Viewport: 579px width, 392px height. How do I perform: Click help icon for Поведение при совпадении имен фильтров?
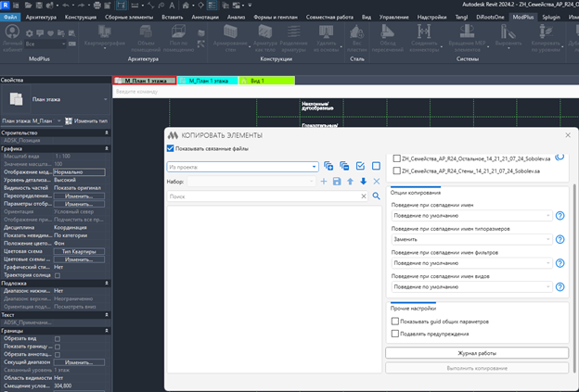pyautogui.click(x=560, y=263)
